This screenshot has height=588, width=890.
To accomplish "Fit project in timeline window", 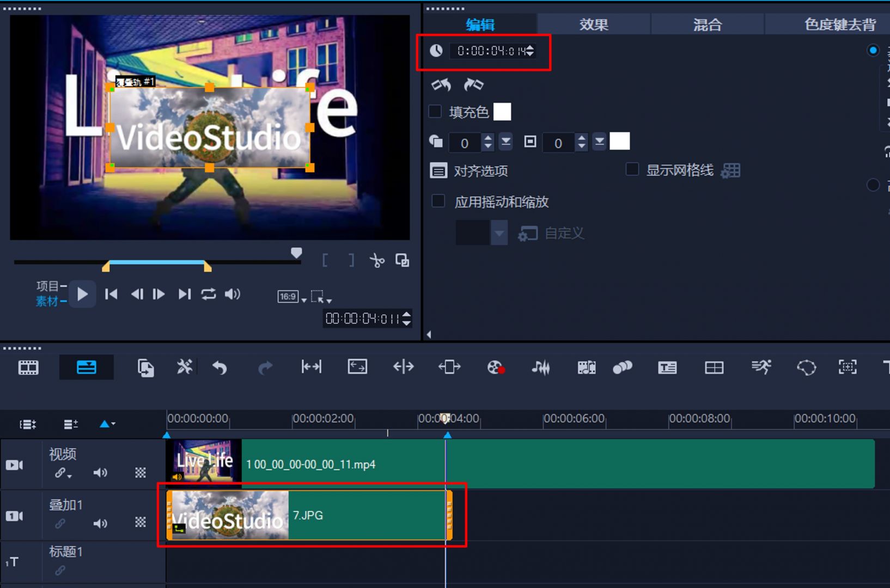I will 312,367.
